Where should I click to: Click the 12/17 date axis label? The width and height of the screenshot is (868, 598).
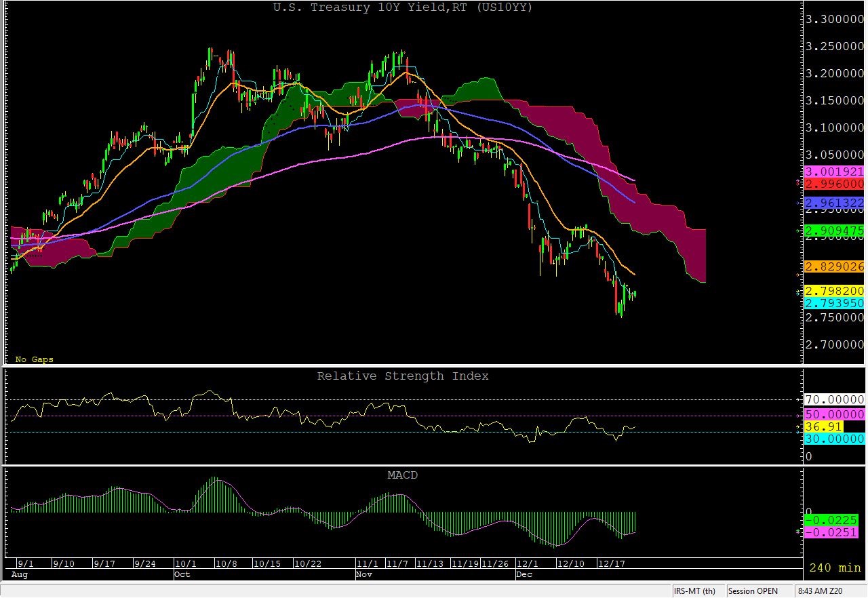coord(611,564)
